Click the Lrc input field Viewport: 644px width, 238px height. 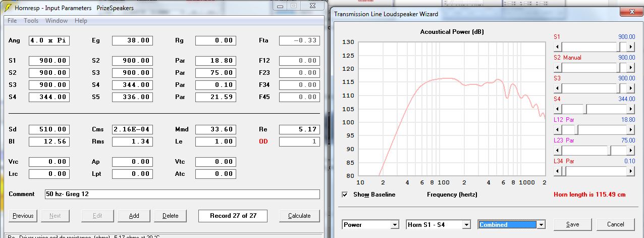tap(49, 174)
